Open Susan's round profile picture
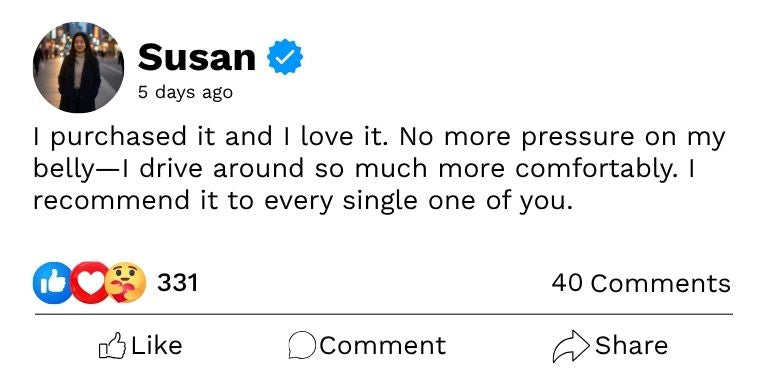Image resolution: width=768 pixels, height=384 pixels. [x=78, y=68]
